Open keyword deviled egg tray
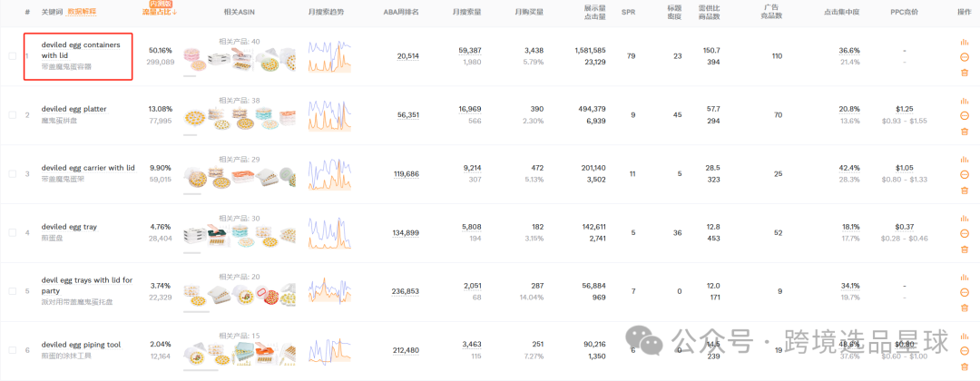The image size is (980, 381). [x=69, y=227]
